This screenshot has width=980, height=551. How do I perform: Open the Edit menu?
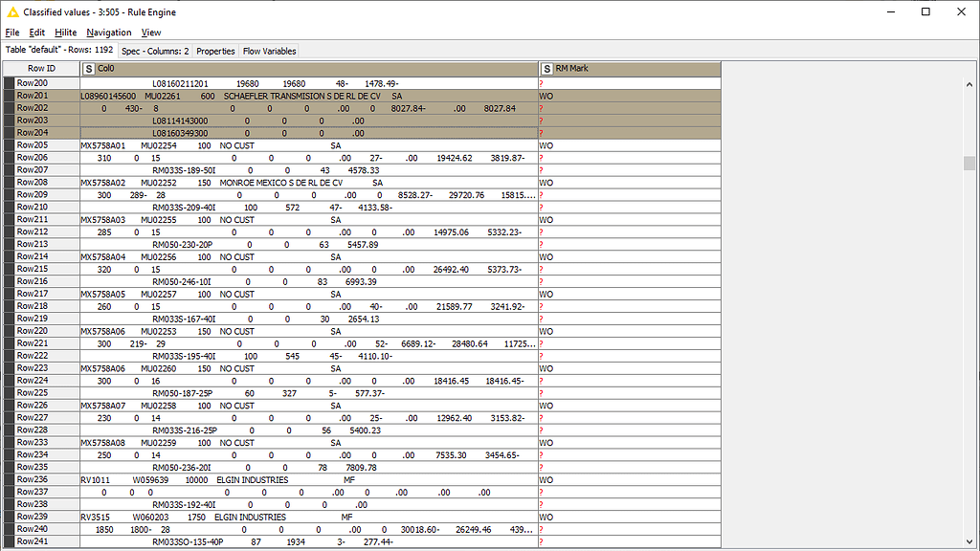coord(36,32)
